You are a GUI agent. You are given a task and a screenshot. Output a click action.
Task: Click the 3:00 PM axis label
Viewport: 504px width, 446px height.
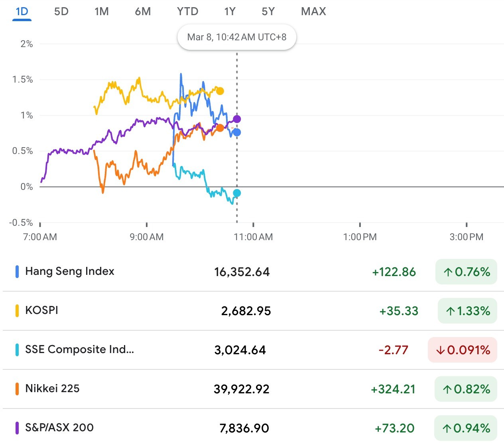(x=467, y=237)
